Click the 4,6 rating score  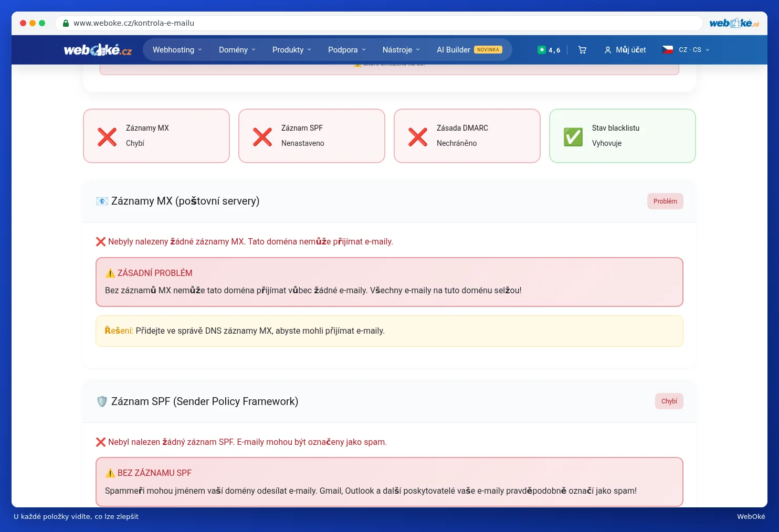coord(554,50)
